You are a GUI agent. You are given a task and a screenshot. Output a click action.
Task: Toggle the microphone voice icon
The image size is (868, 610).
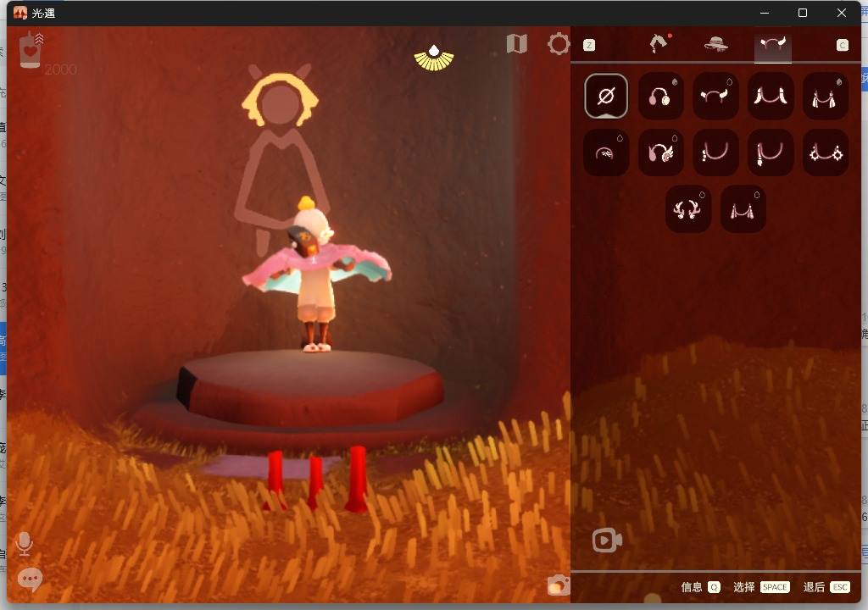24,544
